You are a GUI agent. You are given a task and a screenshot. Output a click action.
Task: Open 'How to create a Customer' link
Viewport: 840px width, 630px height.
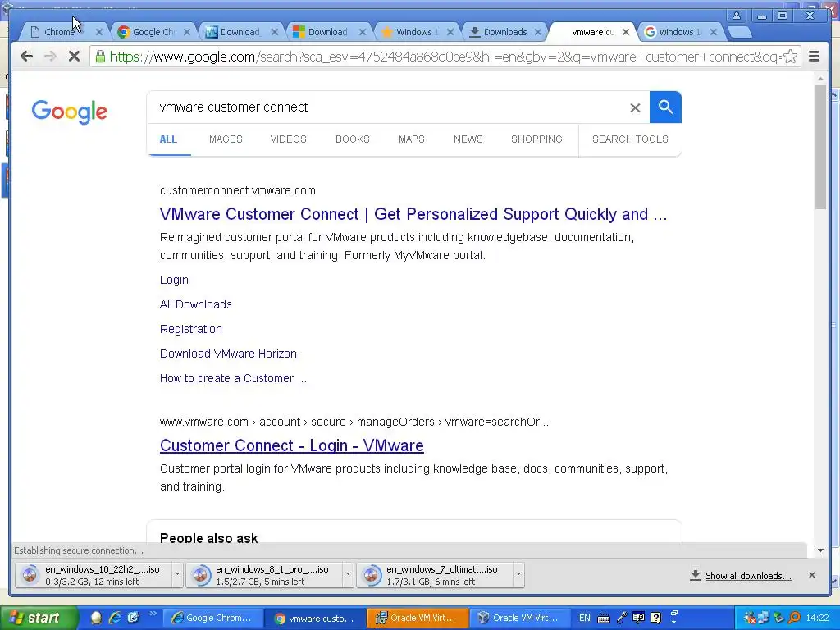233,378
